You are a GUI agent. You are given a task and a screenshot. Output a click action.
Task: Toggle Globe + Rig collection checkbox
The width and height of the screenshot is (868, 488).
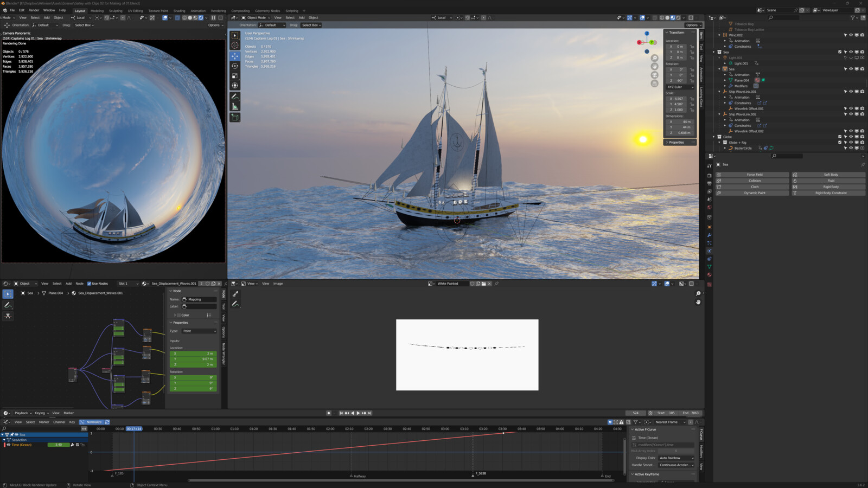(x=840, y=143)
